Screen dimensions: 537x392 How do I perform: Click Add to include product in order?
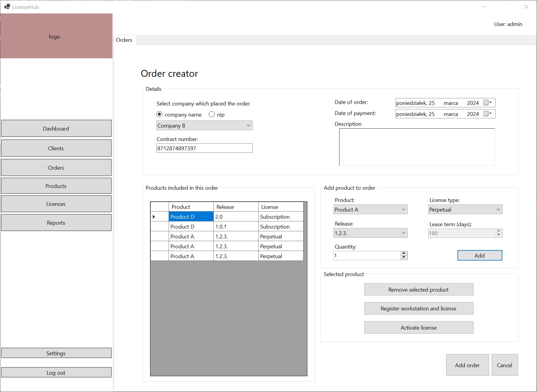480,255
